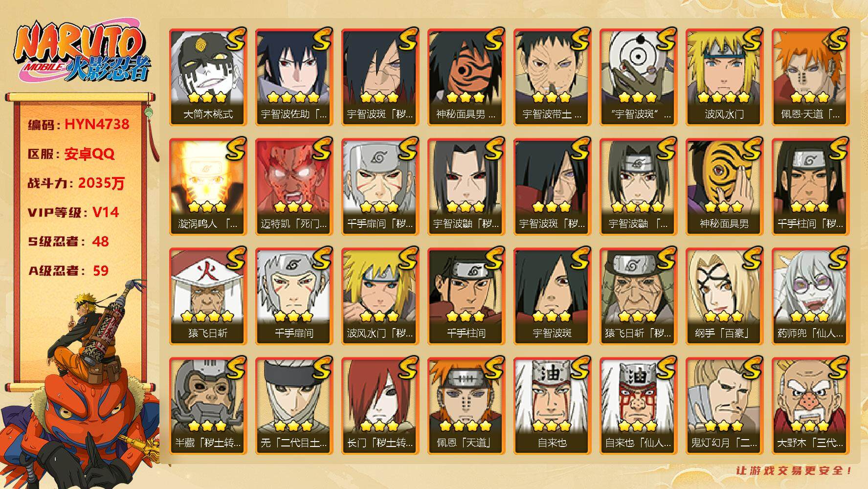
Task: Choose the 自来也 card without sage mode
Action: pyautogui.click(x=552, y=406)
